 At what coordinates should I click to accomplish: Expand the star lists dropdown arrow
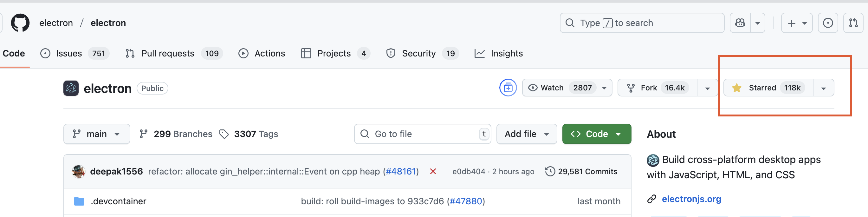click(824, 88)
